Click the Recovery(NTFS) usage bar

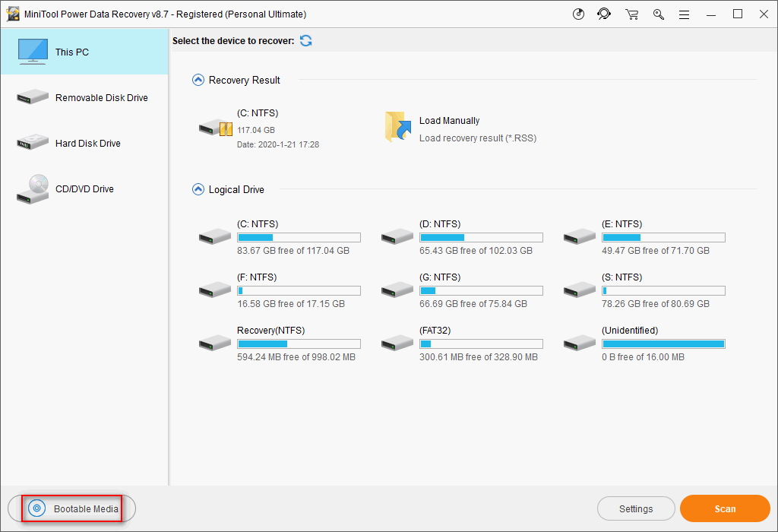(299, 344)
